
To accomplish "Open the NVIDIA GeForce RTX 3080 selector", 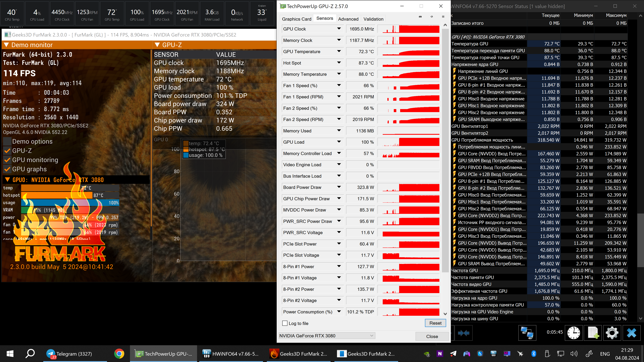I will tap(327, 336).
